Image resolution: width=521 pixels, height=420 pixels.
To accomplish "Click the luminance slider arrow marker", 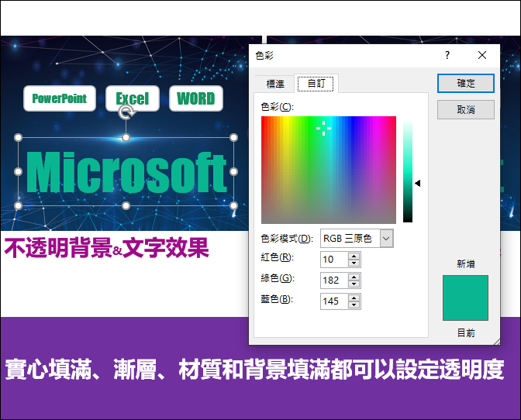I will click(418, 183).
